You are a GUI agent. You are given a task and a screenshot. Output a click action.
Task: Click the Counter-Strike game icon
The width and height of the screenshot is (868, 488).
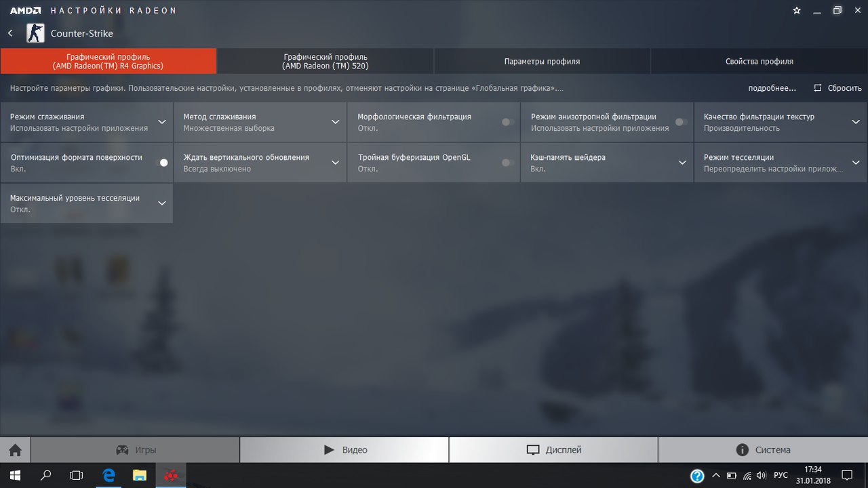[35, 33]
